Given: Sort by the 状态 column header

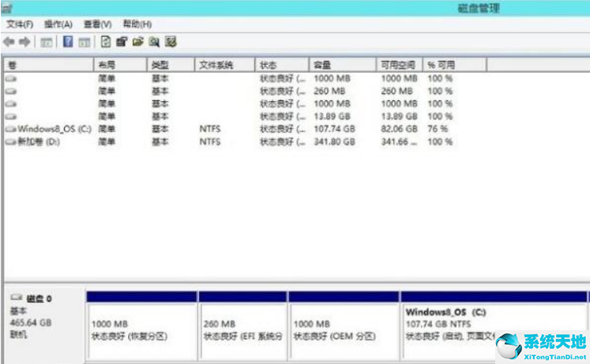Looking at the screenshot, I should (282, 65).
